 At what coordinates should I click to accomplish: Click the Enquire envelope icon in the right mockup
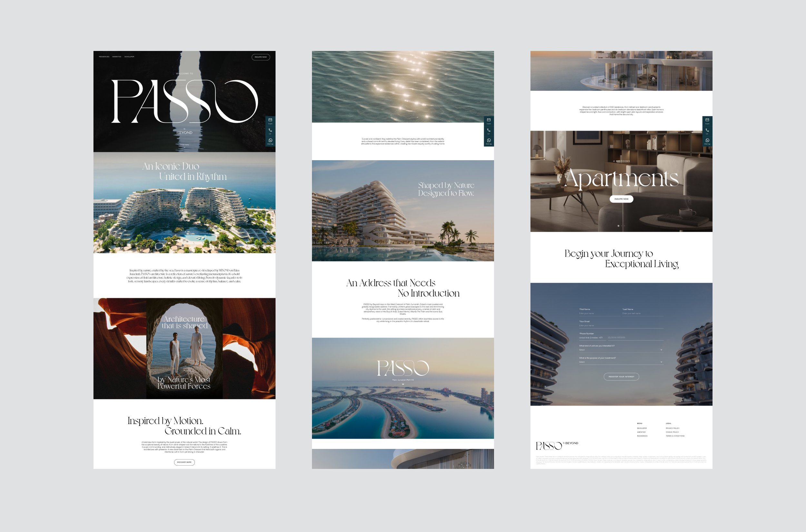point(707,120)
